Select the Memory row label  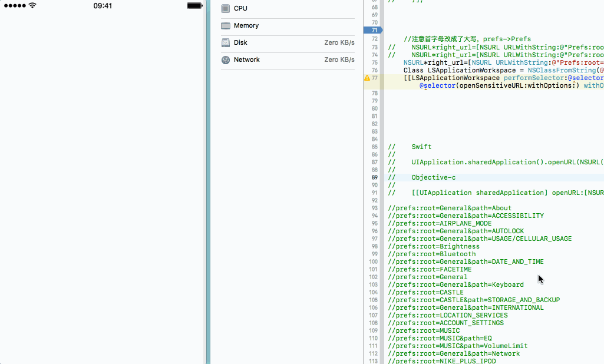pos(246,25)
